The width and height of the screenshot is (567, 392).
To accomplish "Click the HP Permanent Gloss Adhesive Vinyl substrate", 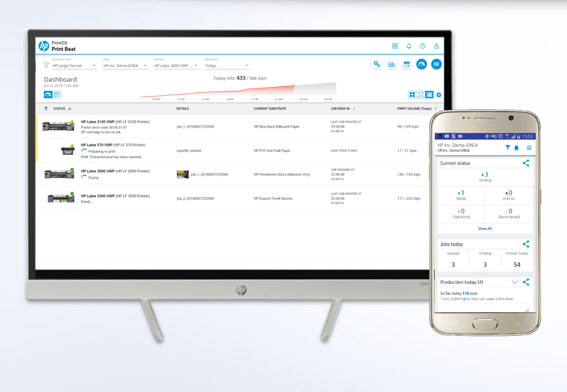I will click(x=282, y=174).
